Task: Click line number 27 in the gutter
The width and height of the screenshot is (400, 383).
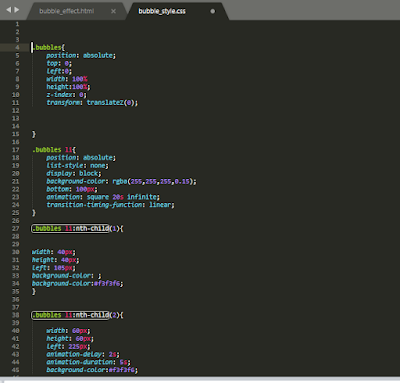Action: [16, 228]
